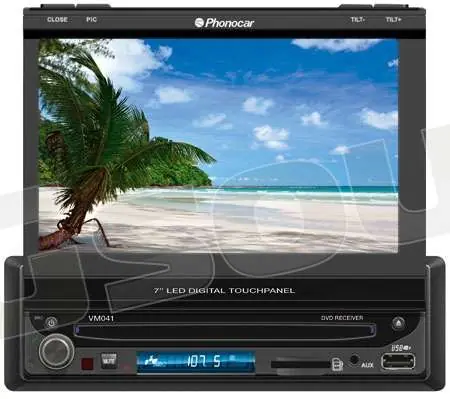The height and width of the screenshot is (399, 450).
Task: Tap the touchscreen beach image
Action: (x=218, y=145)
